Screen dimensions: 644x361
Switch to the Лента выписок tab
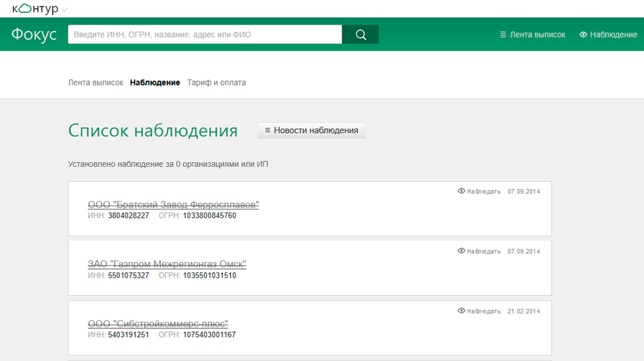click(96, 83)
